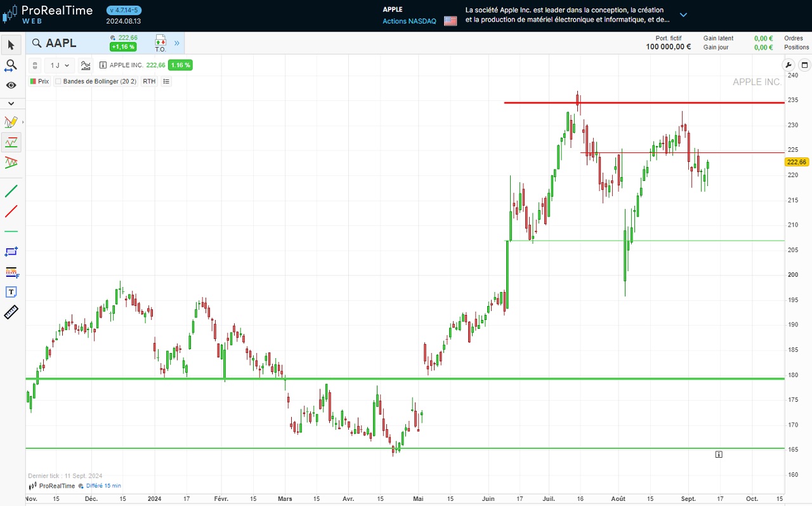Screen dimensions: 812x506
Task: Select the text annotation tool
Action: click(x=11, y=292)
